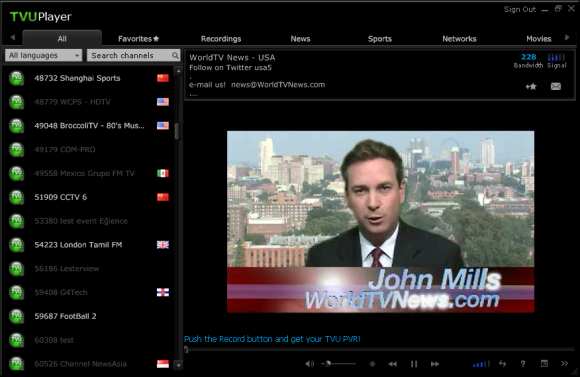Click green TVU icon beside CCTV 6
The image size is (580, 377).
16,197
